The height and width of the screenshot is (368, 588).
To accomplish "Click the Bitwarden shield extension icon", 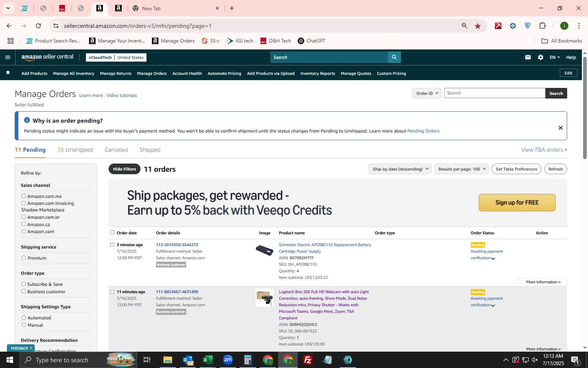I will pos(528,26).
